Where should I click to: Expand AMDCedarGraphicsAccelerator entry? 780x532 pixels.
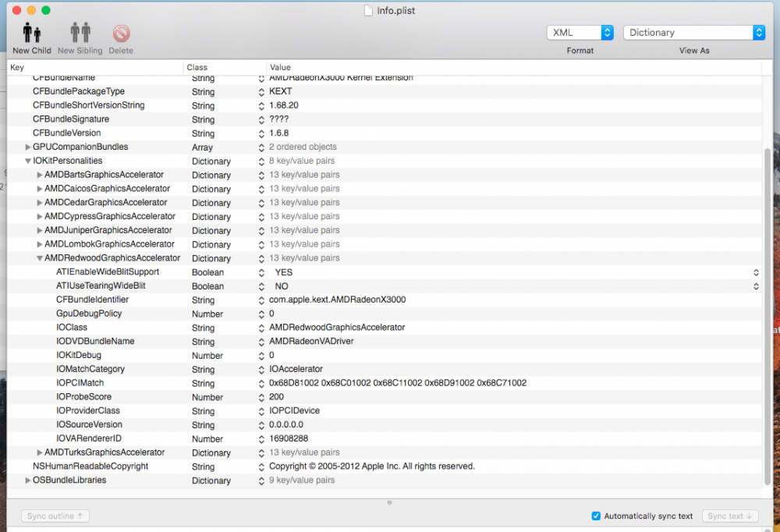coord(39,203)
